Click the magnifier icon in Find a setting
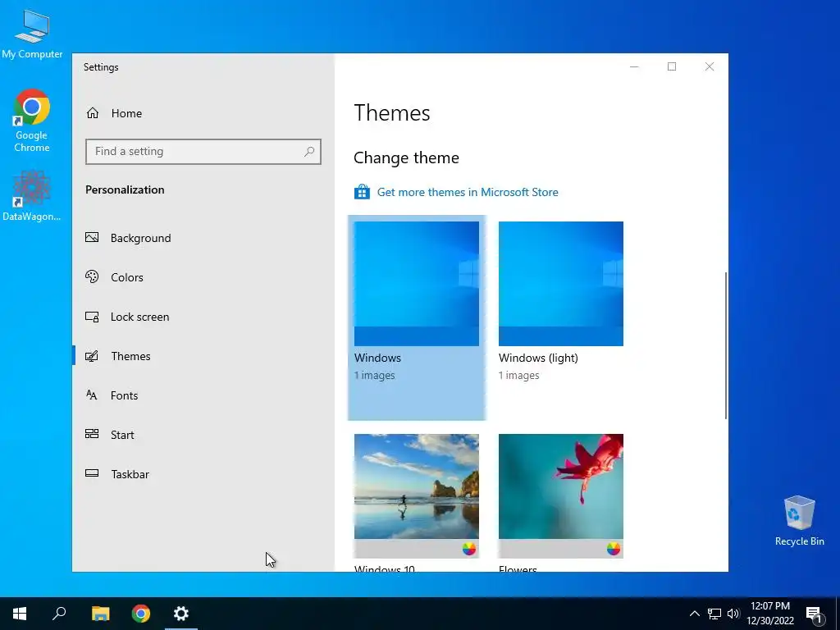The width and height of the screenshot is (840, 630). coord(309,152)
